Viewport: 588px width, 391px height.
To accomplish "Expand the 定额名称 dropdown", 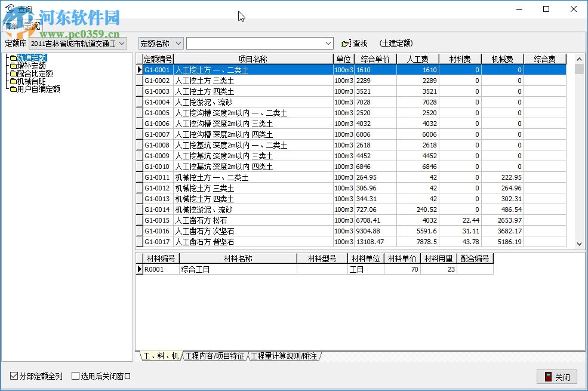I will click(x=178, y=42).
